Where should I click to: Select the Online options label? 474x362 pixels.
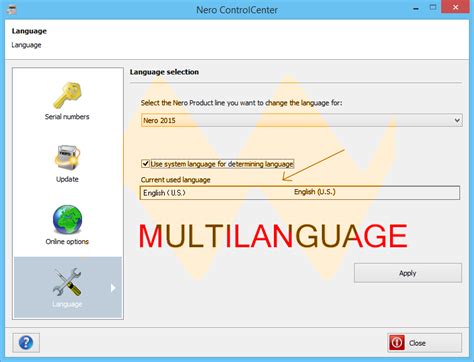tap(67, 241)
